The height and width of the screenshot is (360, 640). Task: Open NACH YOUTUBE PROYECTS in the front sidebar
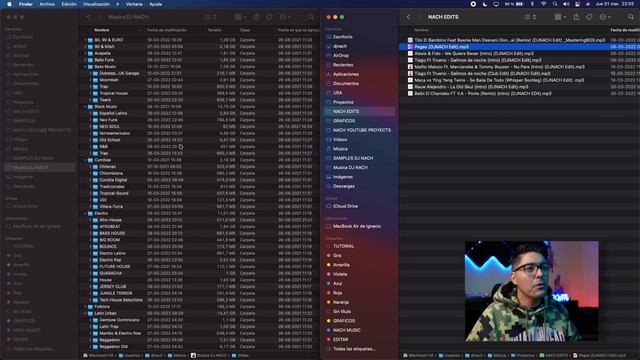coord(362,130)
